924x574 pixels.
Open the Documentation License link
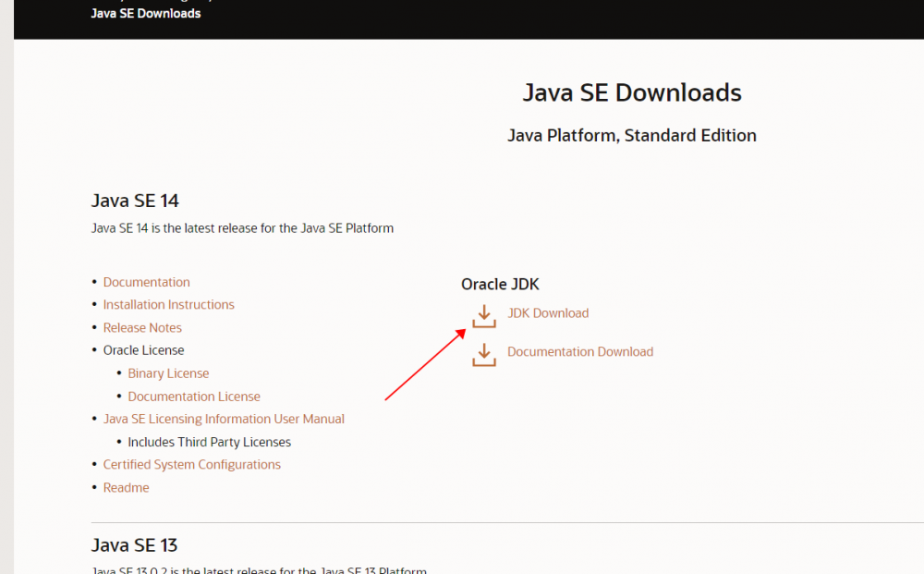[194, 397]
